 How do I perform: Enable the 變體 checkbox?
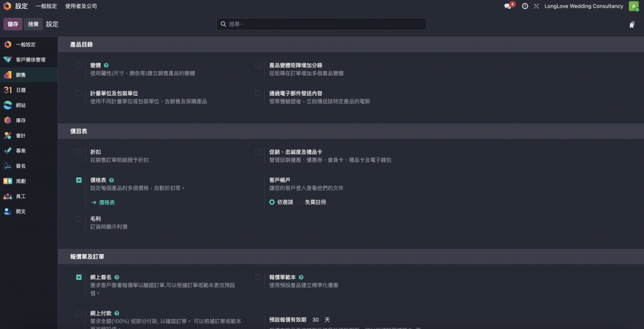[x=79, y=65]
